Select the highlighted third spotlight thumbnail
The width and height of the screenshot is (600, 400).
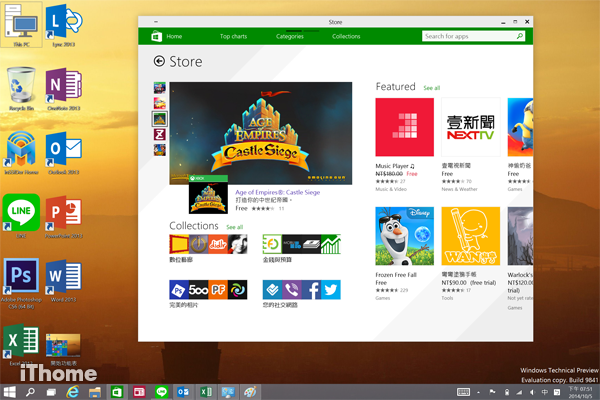point(160,119)
